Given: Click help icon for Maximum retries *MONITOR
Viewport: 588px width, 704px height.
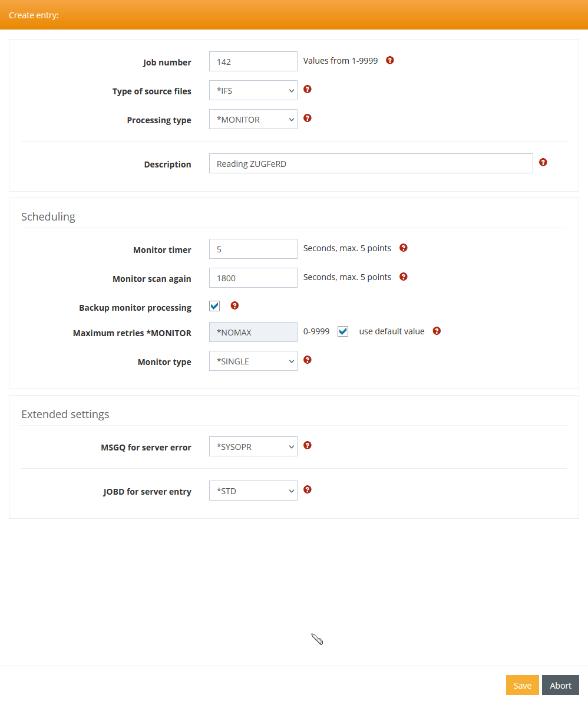Looking at the screenshot, I should click(437, 331).
